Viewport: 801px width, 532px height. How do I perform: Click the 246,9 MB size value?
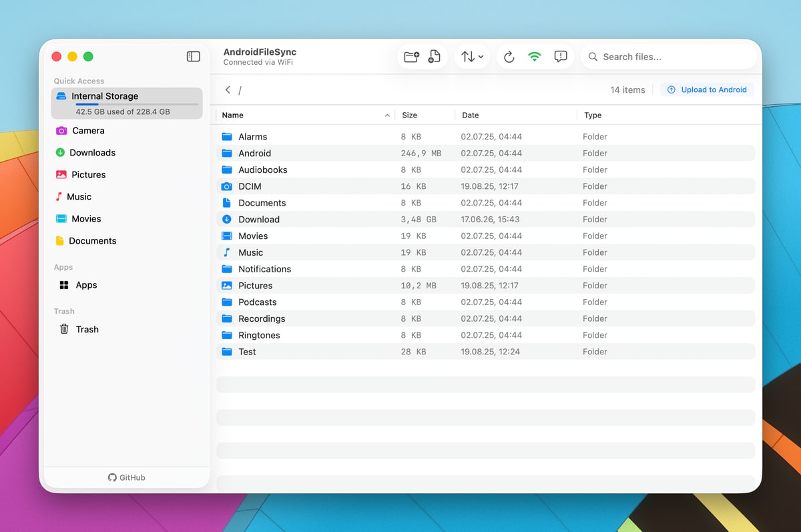pyautogui.click(x=421, y=154)
